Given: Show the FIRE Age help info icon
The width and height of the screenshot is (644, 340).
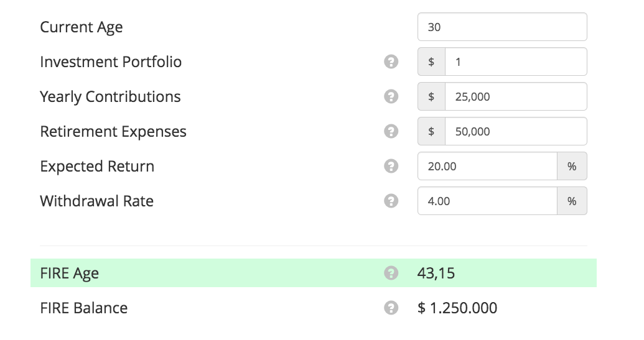Looking at the screenshot, I should [391, 273].
